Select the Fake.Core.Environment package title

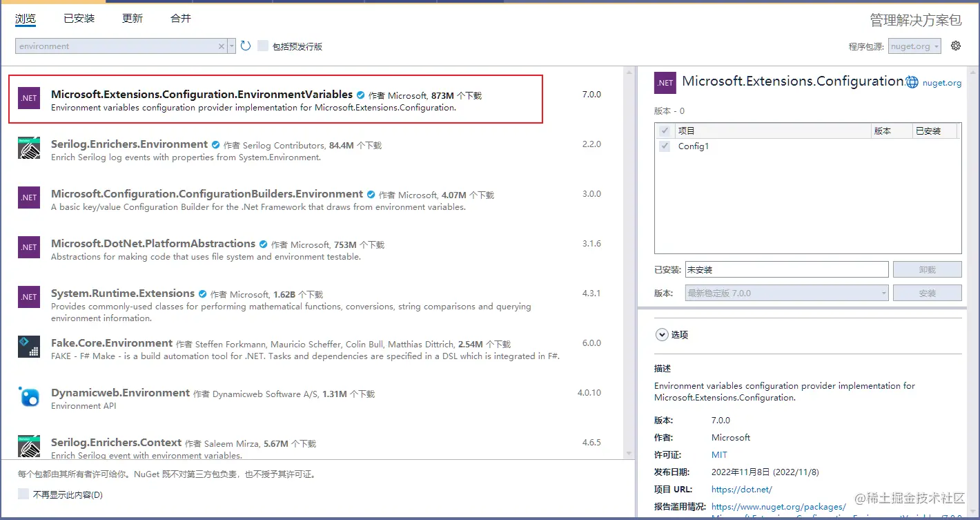tap(112, 343)
